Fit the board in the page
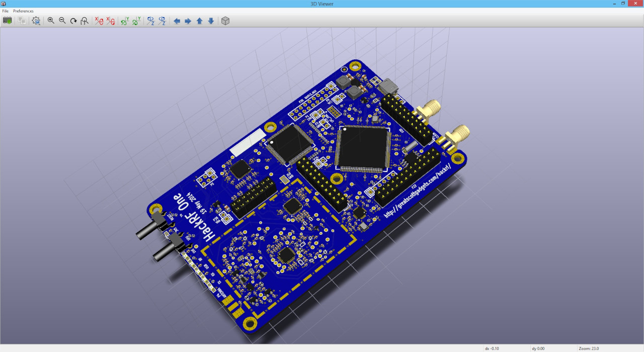This screenshot has height=352, width=644. (x=85, y=21)
